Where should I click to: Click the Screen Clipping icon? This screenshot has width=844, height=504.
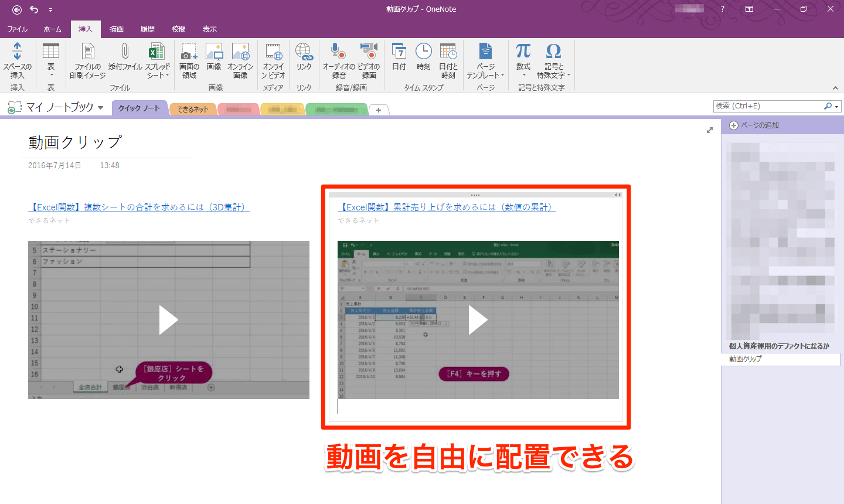click(x=189, y=52)
